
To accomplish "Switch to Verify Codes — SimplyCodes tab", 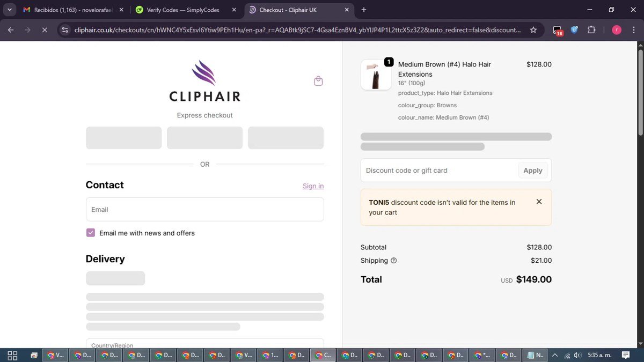I will [185, 10].
